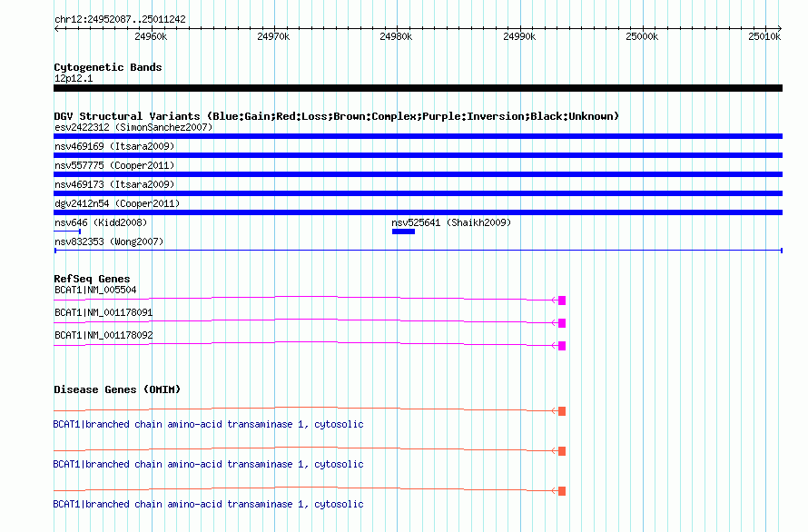Screen dimensions: 808x532
Task: Click the 25000k ruler label
Action: click(x=642, y=36)
